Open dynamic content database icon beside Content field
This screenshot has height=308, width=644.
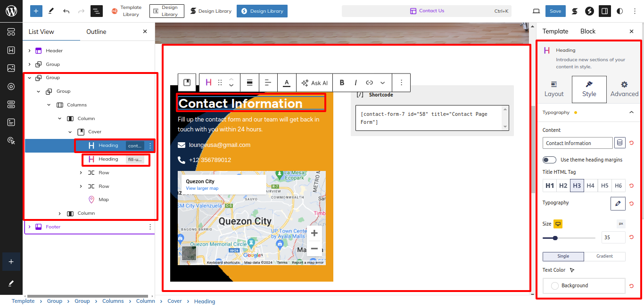(x=619, y=143)
